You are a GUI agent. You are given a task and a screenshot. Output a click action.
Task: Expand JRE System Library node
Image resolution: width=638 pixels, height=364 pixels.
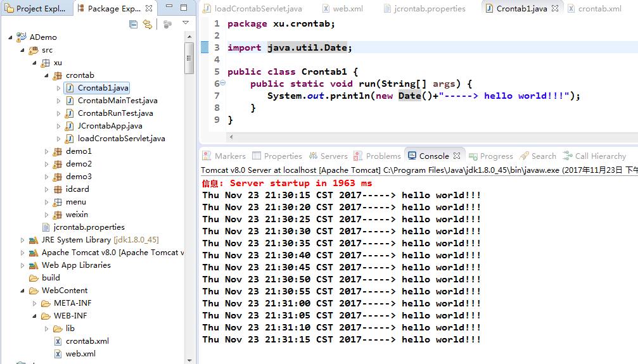(22, 240)
